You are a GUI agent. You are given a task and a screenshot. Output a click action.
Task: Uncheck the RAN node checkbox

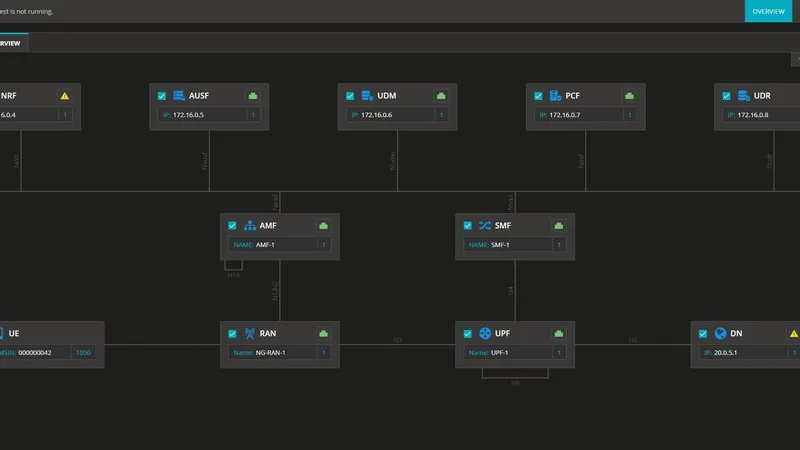coord(232,334)
